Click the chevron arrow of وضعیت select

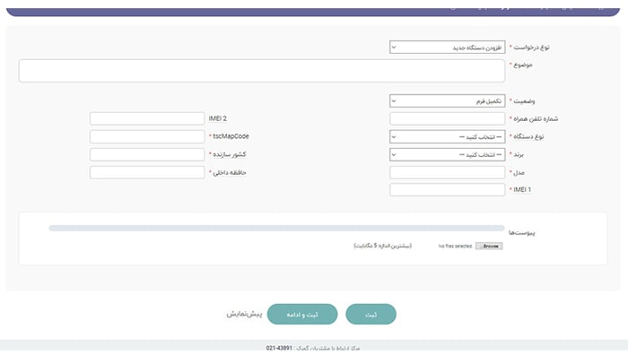(x=395, y=101)
